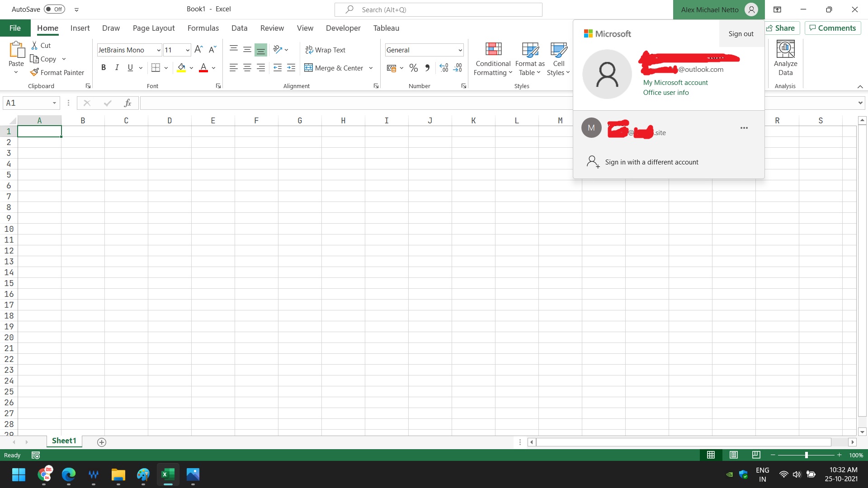
Task: Expand the Merge & Center dropdown arrow
Action: click(371, 68)
